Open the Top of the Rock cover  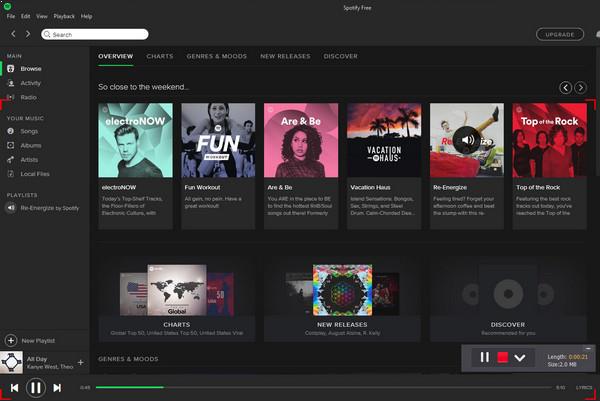click(x=549, y=140)
